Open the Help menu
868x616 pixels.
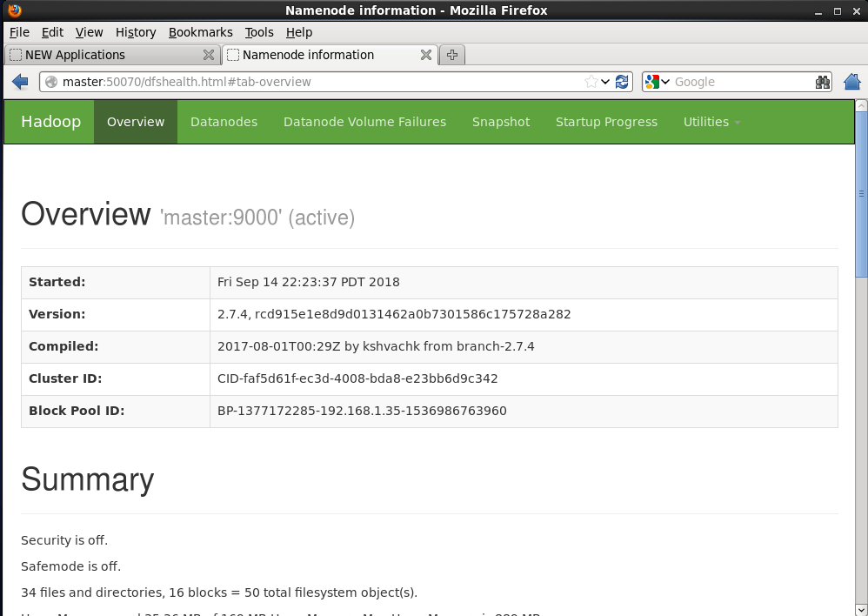(299, 32)
